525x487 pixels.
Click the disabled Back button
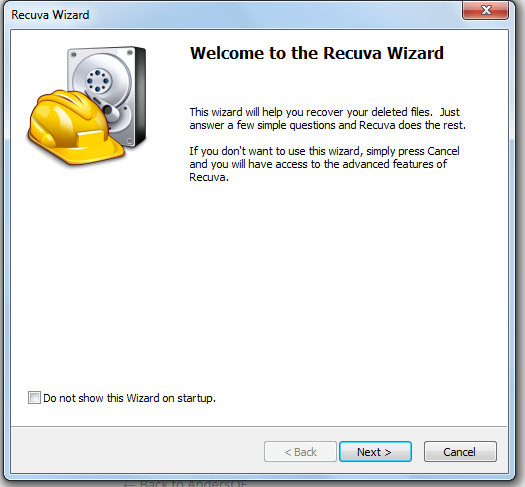pyautogui.click(x=300, y=452)
